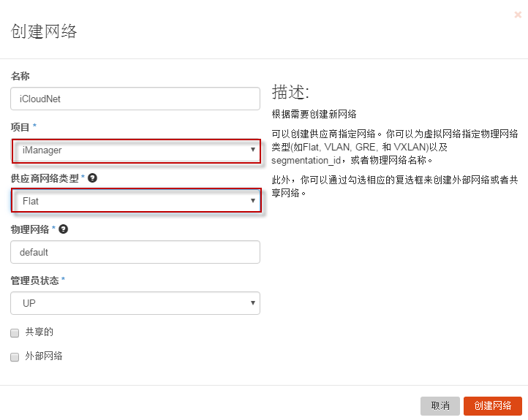Click the 外部网络 label text
The width and height of the screenshot is (528, 420).
click(44, 356)
